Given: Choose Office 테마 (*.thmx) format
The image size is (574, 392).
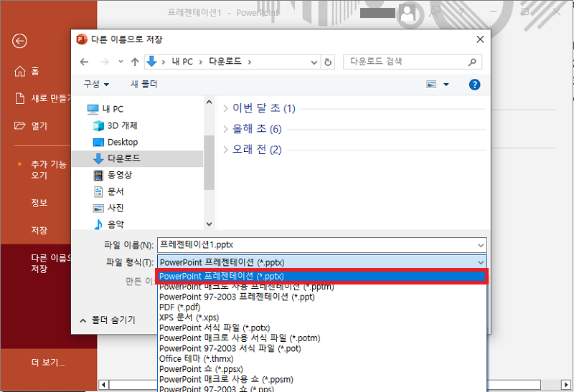Looking at the screenshot, I should click(x=196, y=358).
